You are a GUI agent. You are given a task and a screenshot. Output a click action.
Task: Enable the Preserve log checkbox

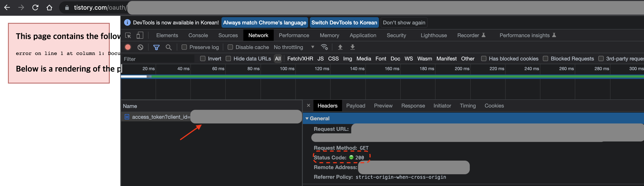click(x=184, y=47)
